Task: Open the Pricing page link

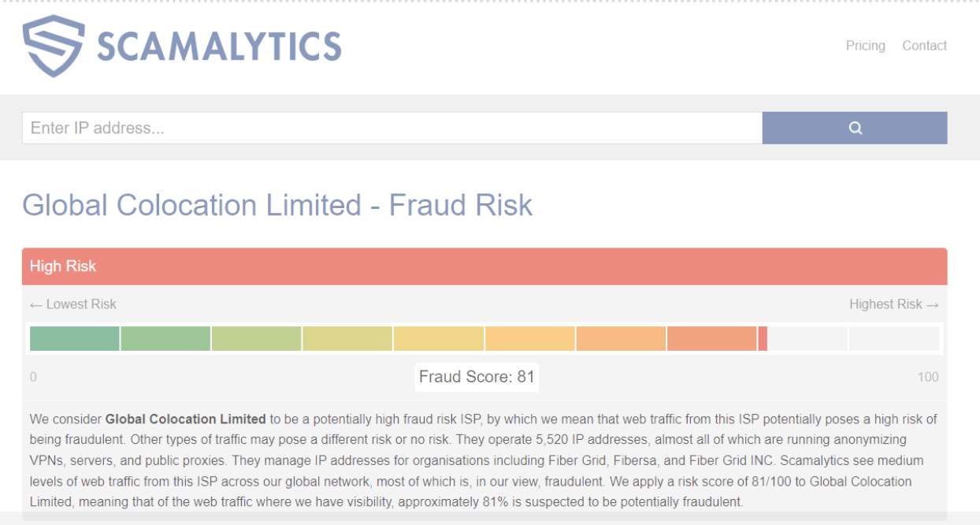Action: pos(866,46)
